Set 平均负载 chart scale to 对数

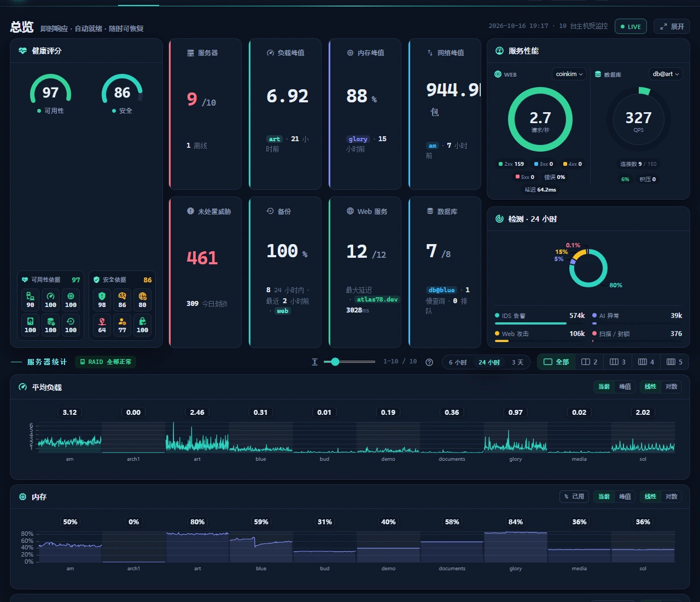pyautogui.click(x=672, y=386)
